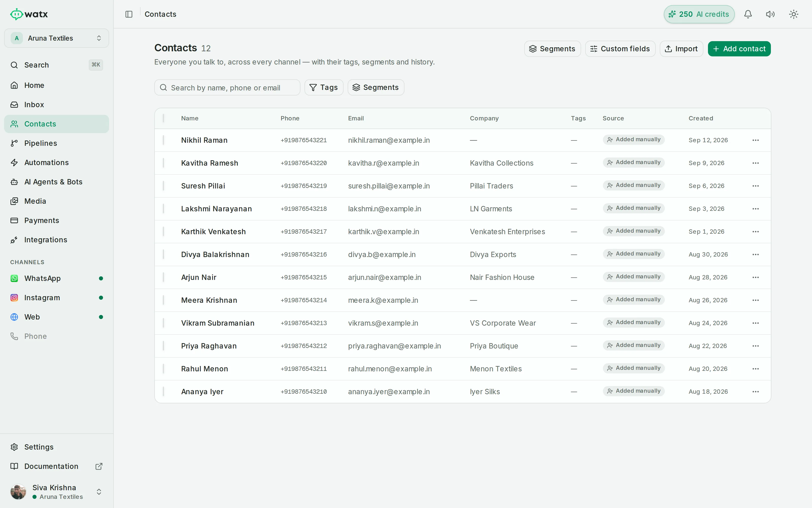Click the watx logo
Viewport: 812px width, 508px height.
coord(29,14)
